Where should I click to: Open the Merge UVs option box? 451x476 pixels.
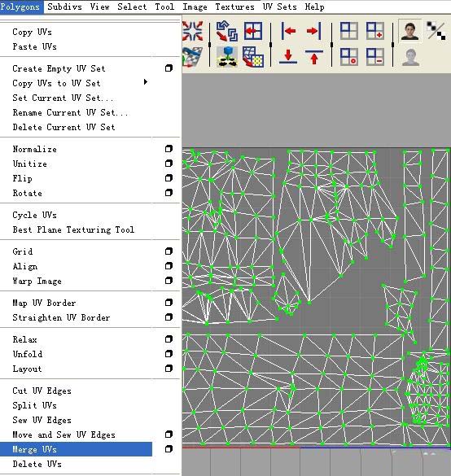pyautogui.click(x=169, y=449)
